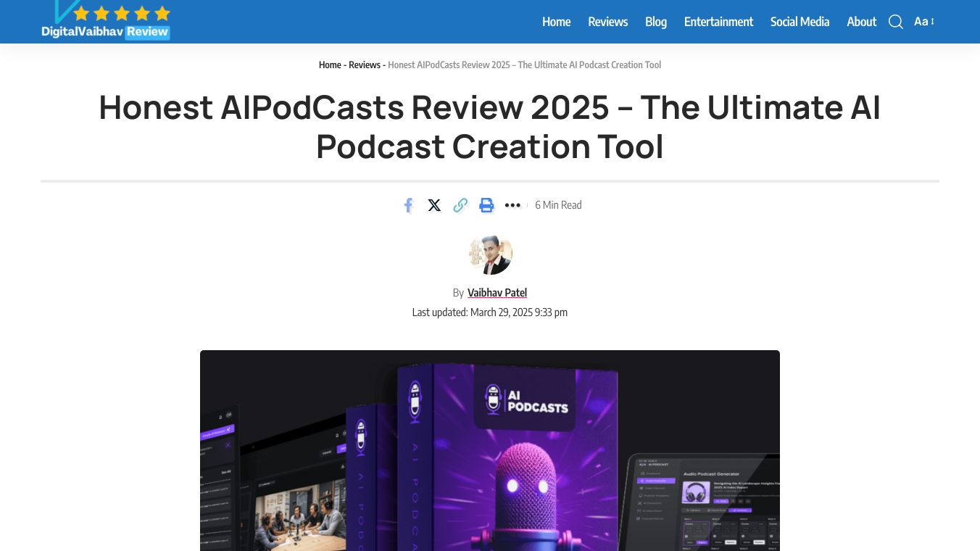Open the Social Media menu item
This screenshot has width=980, height=551.
800,22
